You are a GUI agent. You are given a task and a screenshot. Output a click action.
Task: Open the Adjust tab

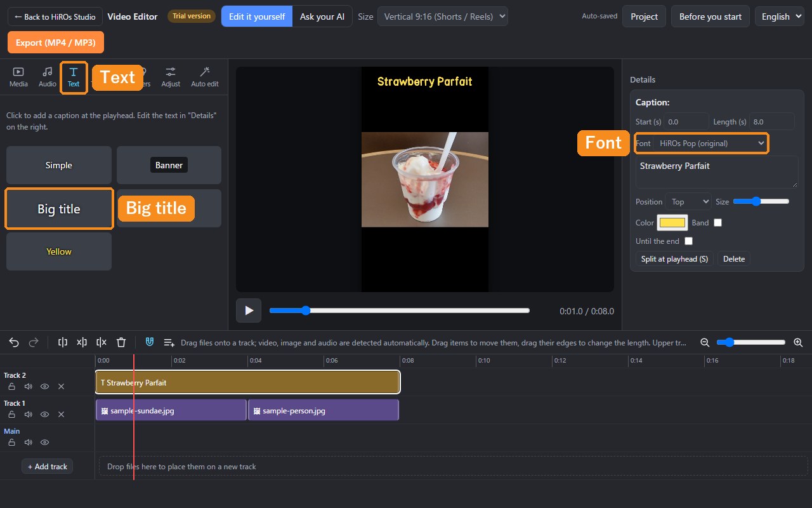tap(171, 77)
